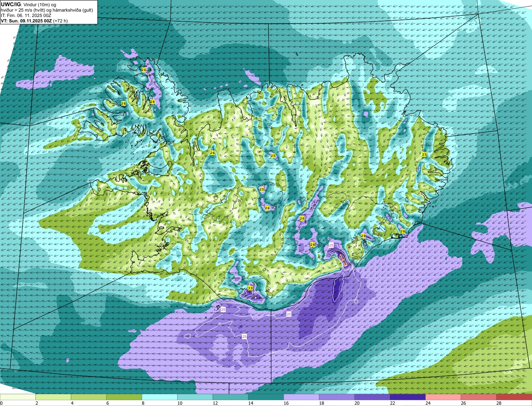Select the 2–4 m/s light yellow-green legend swatch
Viewport: 532px width, 406px height.
click(53, 397)
